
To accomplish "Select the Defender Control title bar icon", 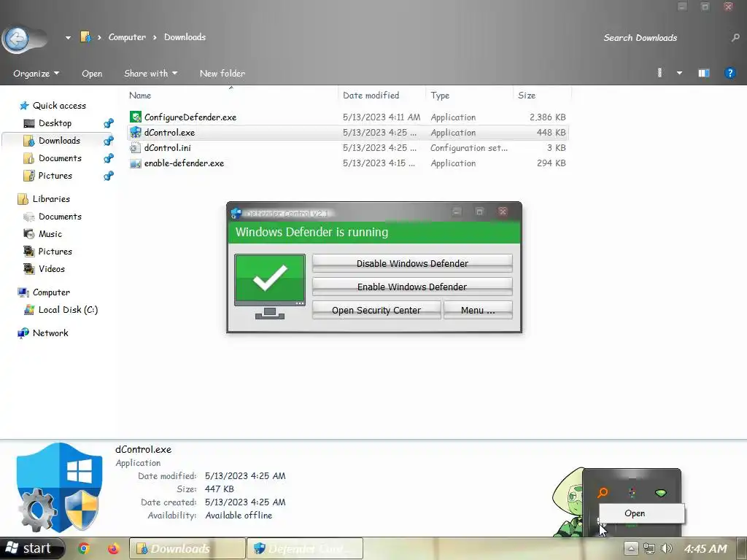I will (x=236, y=213).
